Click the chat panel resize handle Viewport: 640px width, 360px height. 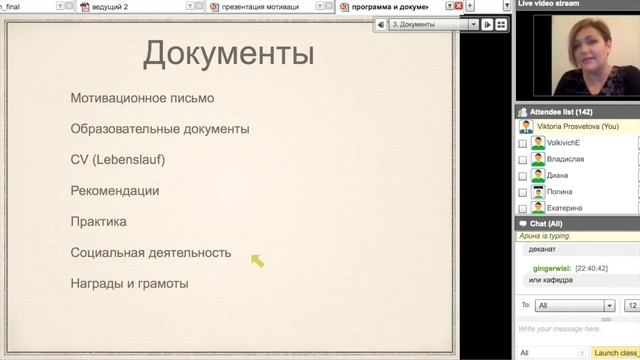point(606,319)
